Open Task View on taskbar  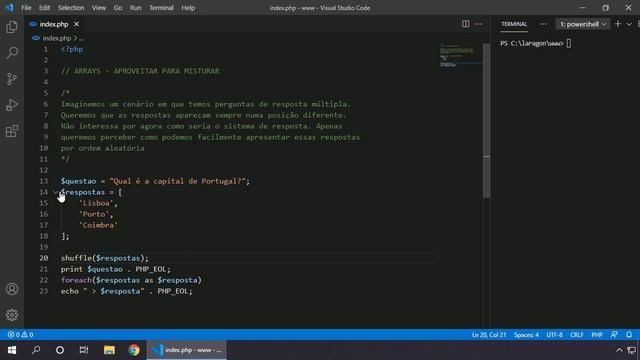84,350
